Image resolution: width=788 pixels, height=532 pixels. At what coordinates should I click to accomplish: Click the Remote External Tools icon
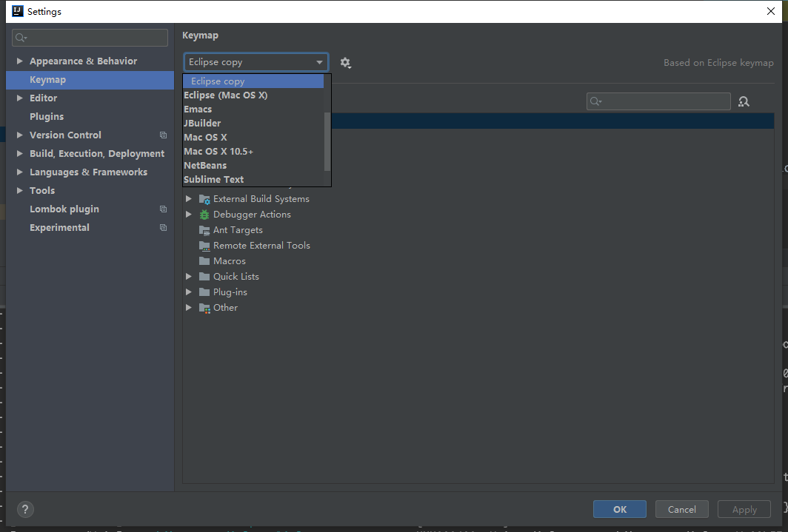pos(204,246)
